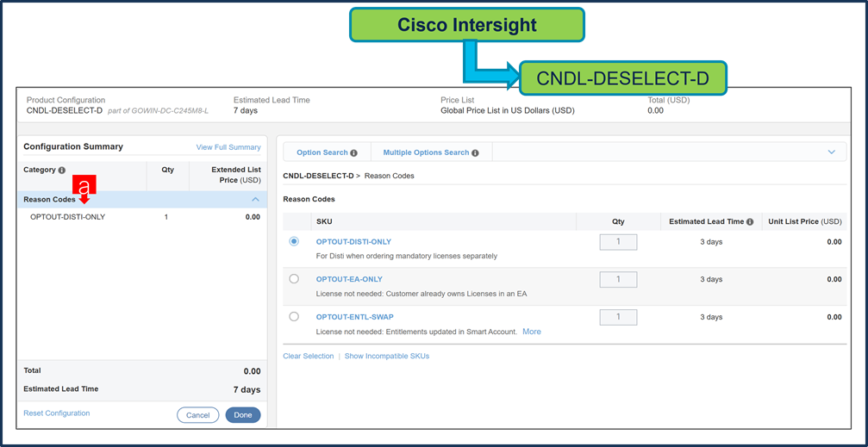The height and width of the screenshot is (447, 868).
Task: Open View Full Summary link
Action: [x=228, y=147]
